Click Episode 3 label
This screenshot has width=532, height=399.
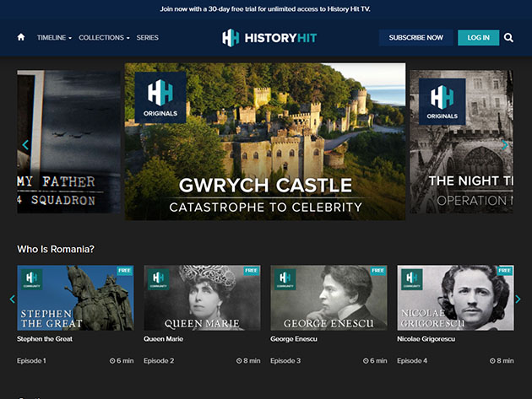pyautogui.click(x=285, y=361)
